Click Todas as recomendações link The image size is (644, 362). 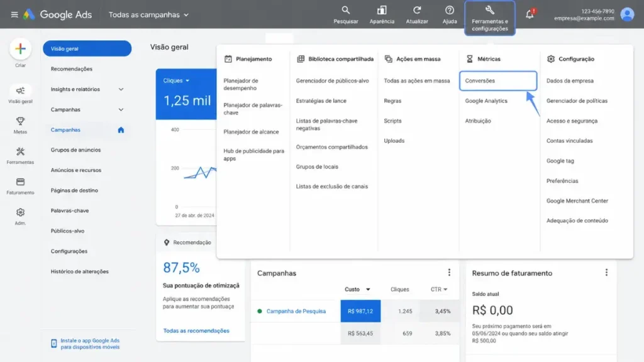(x=196, y=331)
